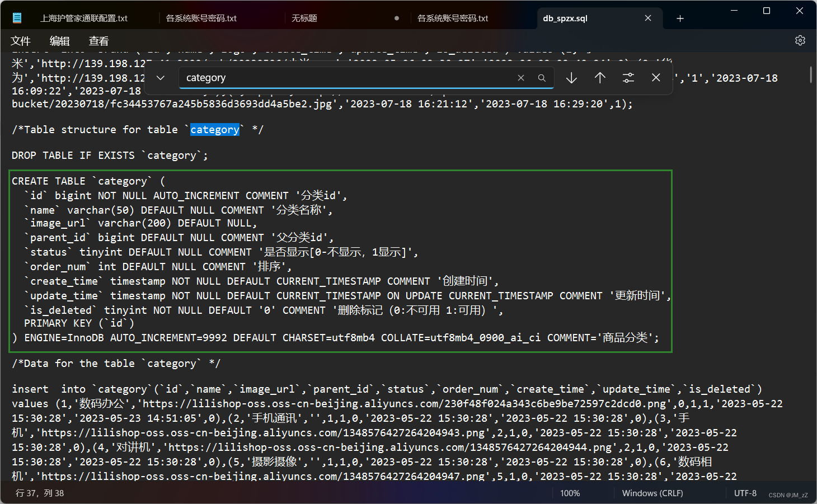
Task: Click the magnifier search icon
Action: [541, 78]
